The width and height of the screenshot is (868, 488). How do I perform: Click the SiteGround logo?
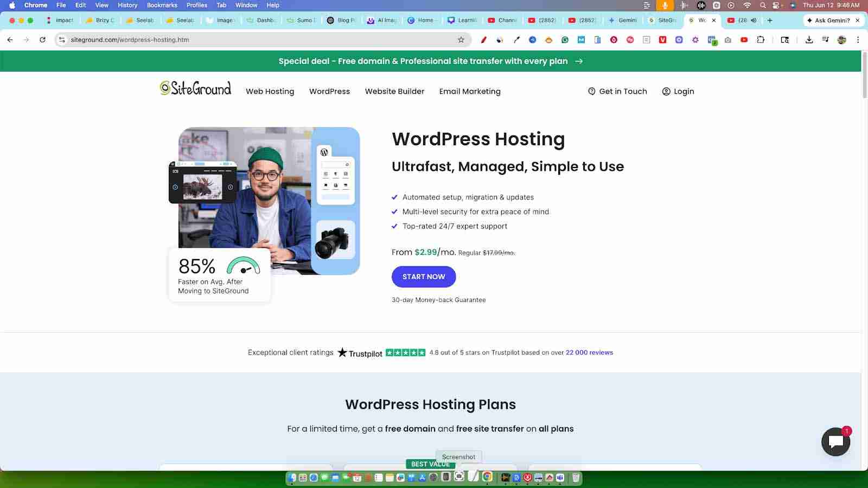pos(195,88)
